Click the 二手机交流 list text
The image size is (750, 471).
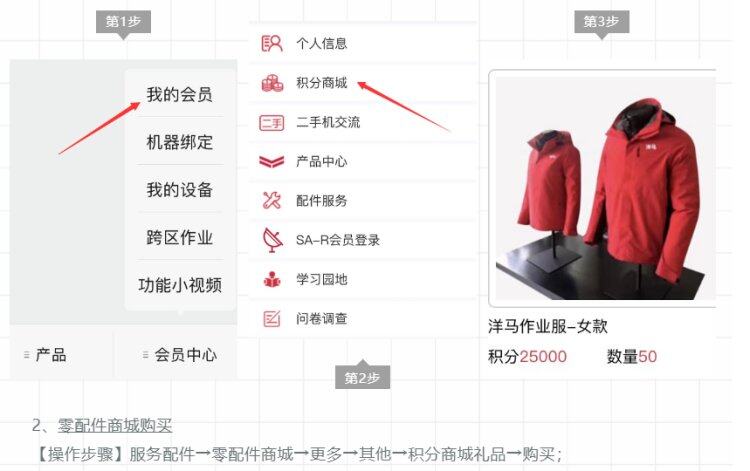tap(328, 122)
